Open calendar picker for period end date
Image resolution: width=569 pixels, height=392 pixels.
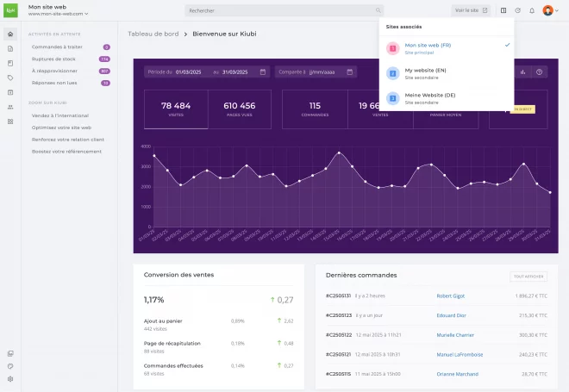coord(263,72)
